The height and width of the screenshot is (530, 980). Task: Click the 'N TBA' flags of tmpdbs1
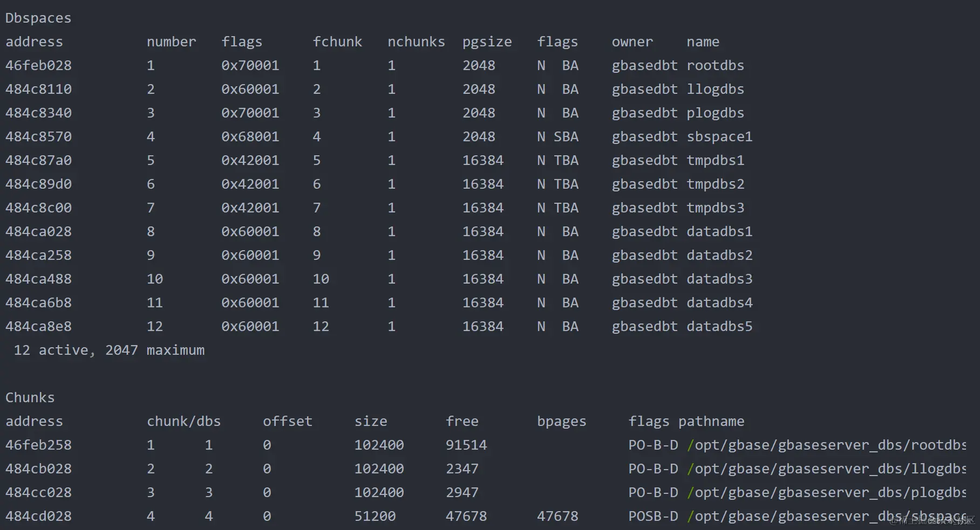click(x=557, y=161)
